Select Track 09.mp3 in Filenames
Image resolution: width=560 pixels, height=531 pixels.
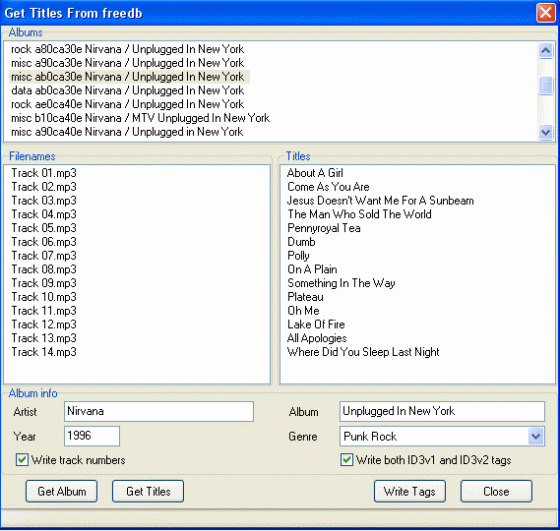pos(44,283)
